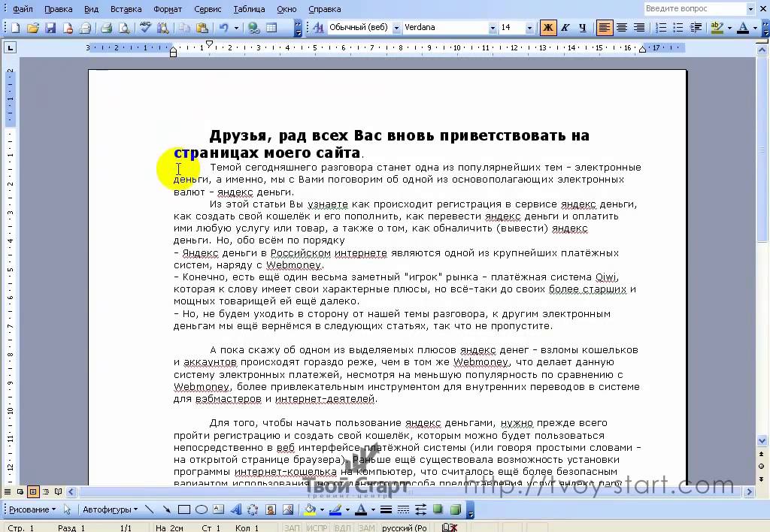Insert a hyperlink
The width and height of the screenshot is (770, 532).
pyautogui.click(x=254, y=28)
